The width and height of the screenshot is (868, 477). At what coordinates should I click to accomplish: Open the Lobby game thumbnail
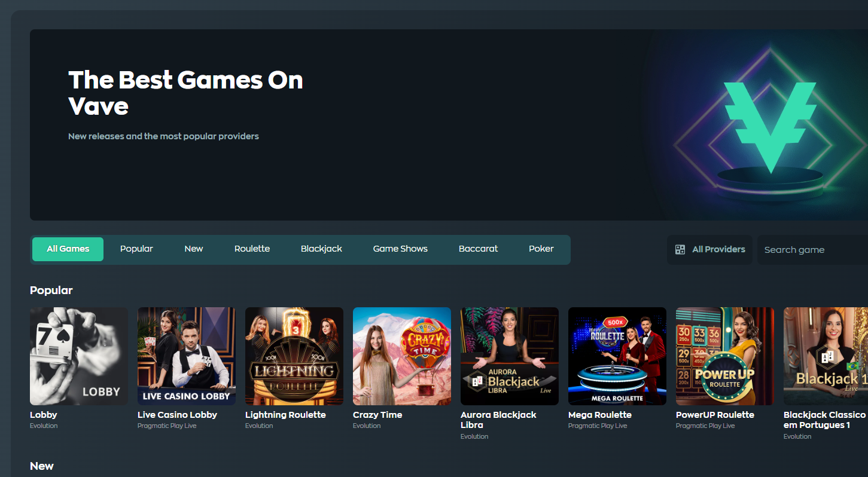(78, 356)
